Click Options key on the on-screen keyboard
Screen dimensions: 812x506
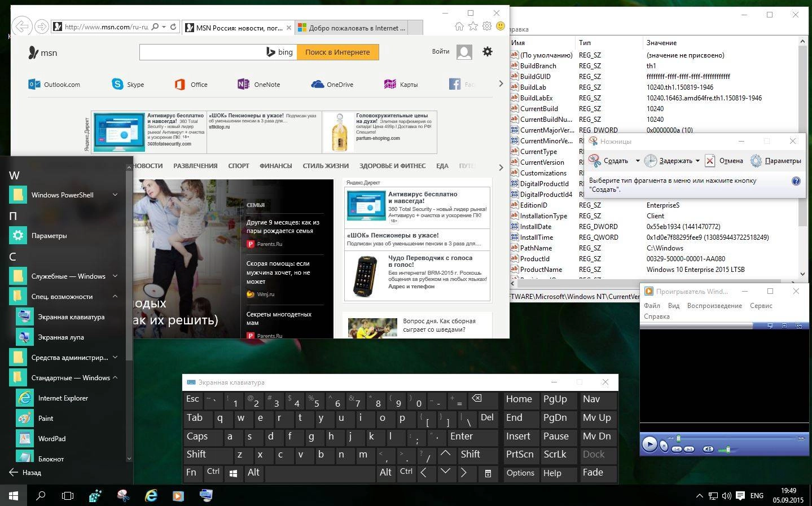pyautogui.click(x=520, y=473)
